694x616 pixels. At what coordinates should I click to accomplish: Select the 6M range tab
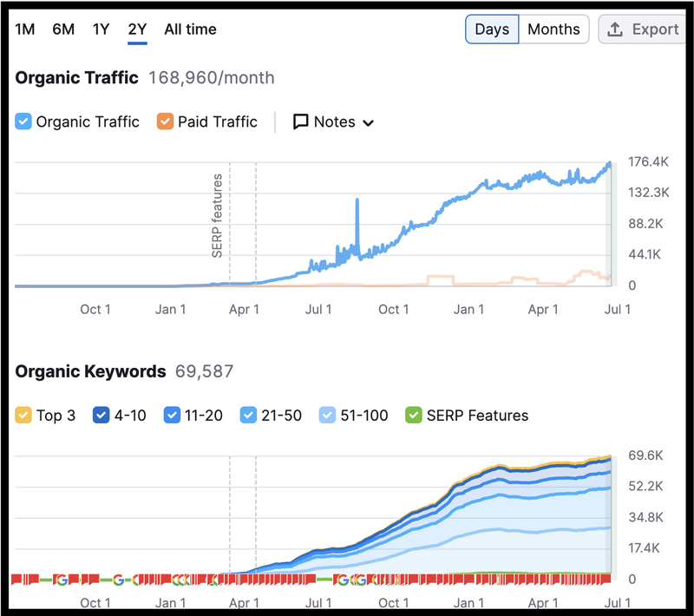tap(63, 29)
